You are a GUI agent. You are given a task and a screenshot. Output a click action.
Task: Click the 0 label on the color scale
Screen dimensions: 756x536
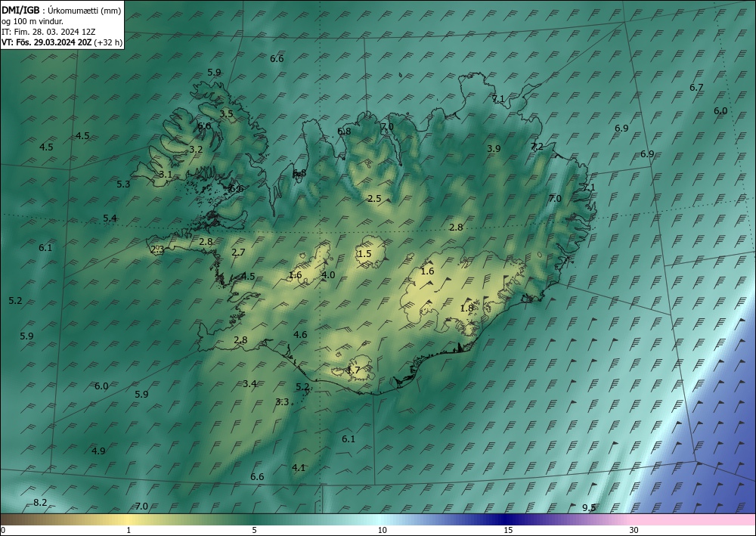tap(3, 531)
